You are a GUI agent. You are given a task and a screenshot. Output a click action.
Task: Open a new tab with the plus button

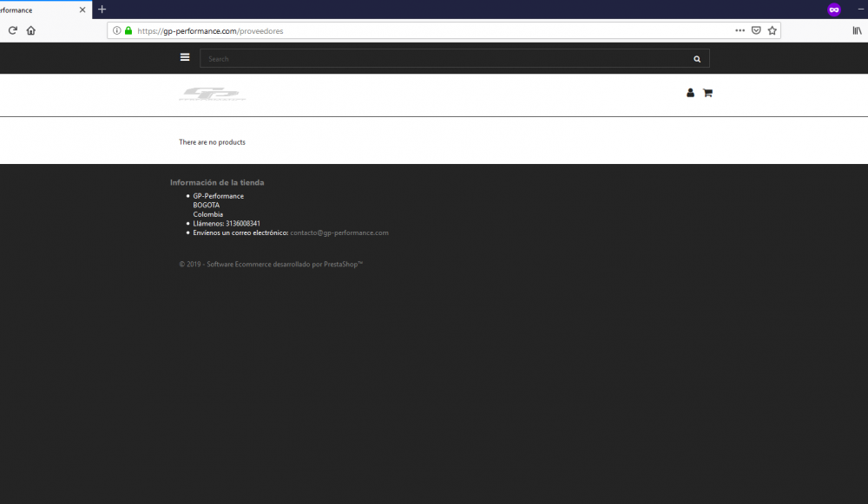(102, 10)
